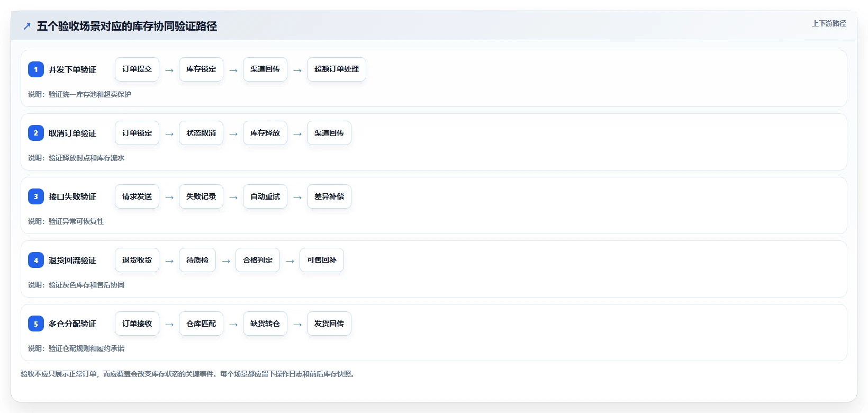
Task: Click the note 验证仓配规则和履约承诺
Action: click(87, 348)
